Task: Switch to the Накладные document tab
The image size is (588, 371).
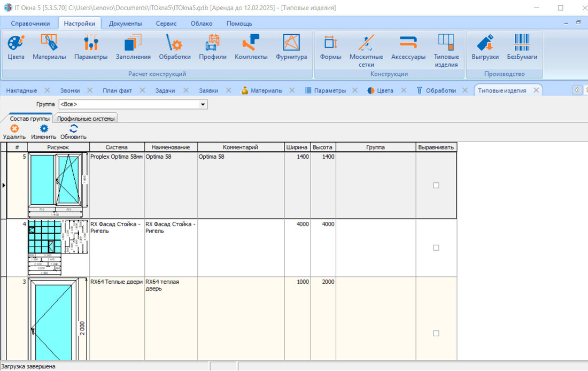Action: (22, 90)
